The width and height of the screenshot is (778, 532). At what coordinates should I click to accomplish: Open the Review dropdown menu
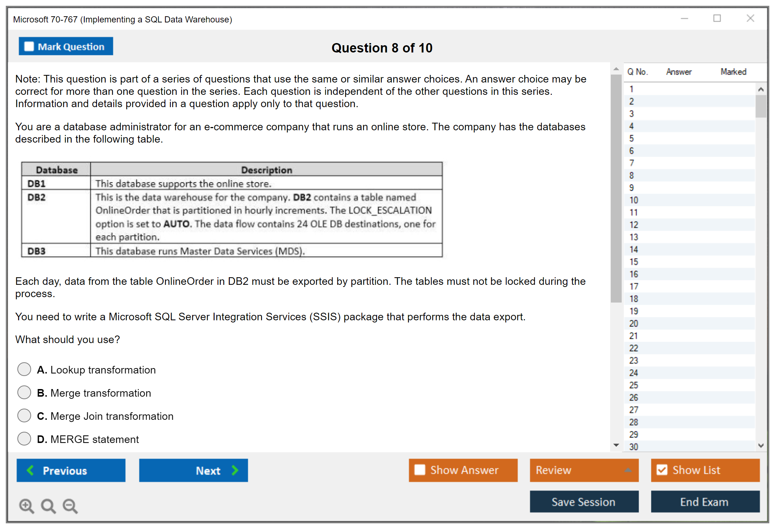(584, 470)
